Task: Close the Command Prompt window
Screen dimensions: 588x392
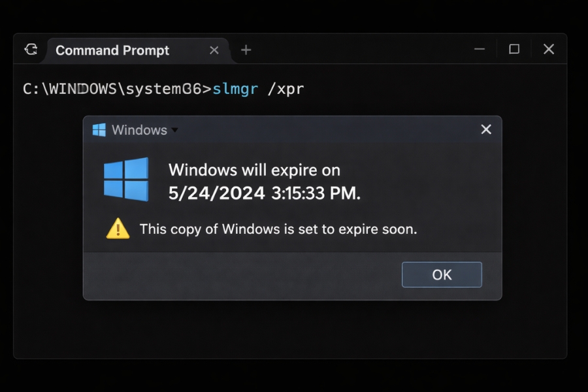Action: click(548, 49)
